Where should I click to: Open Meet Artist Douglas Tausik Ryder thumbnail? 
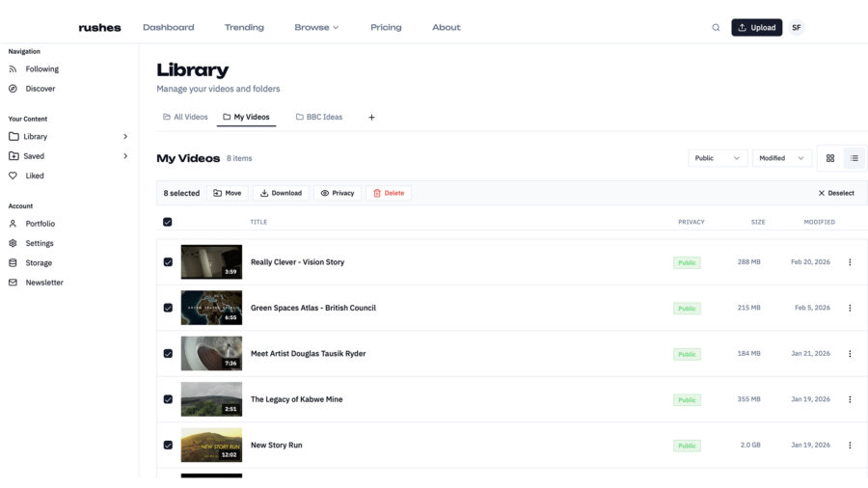[211, 354]
